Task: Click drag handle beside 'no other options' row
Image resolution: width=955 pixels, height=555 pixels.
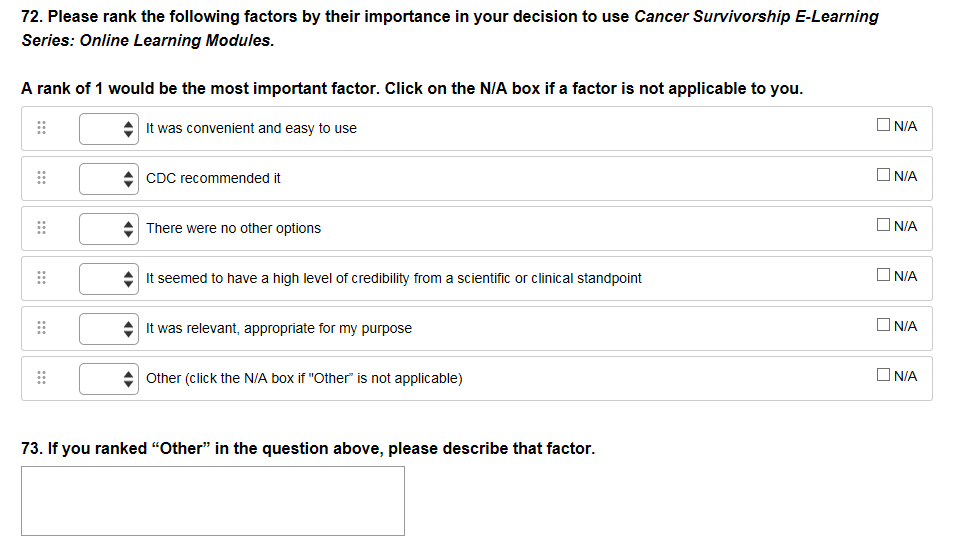Action: coord(42,228)
